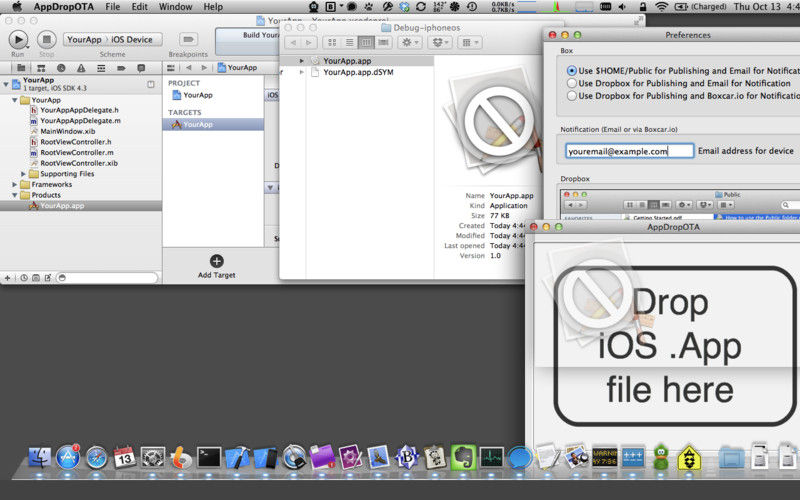Click the Add Target button
The image size is (800, 500).
click(216, 267)
